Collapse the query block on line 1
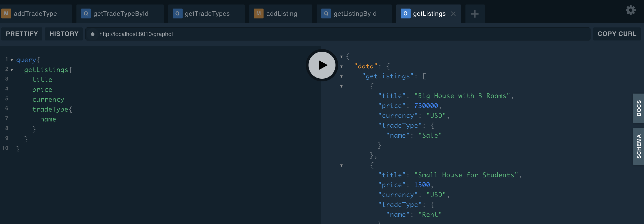The width and height of the screenshot is (644, 224). [x=12, y=60]
